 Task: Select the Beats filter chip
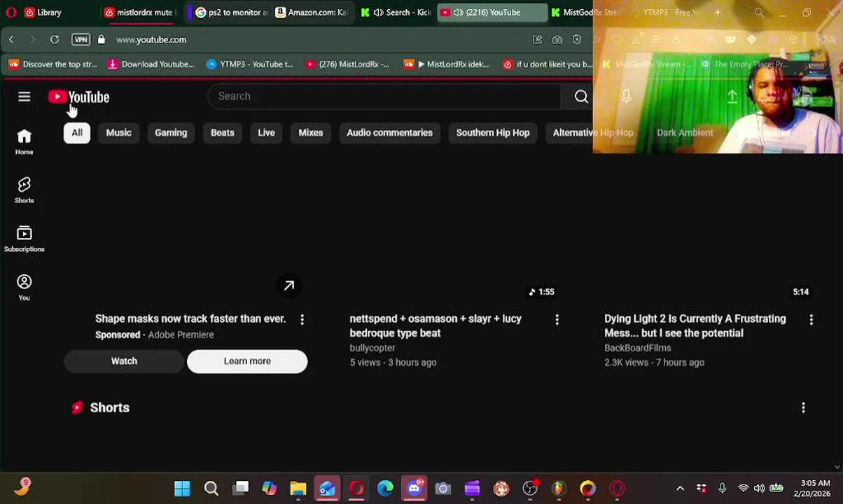223,133
